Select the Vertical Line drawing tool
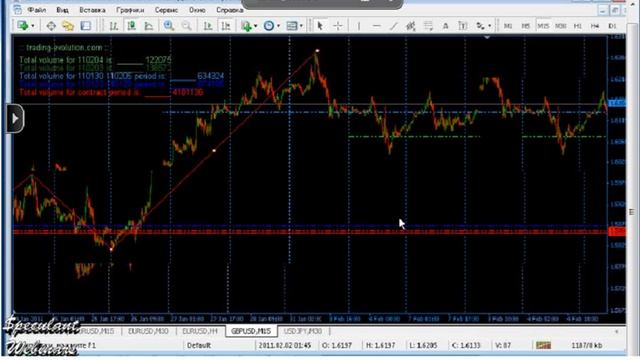The width and height of the screenshot is (640, 360). coord(359,26)
